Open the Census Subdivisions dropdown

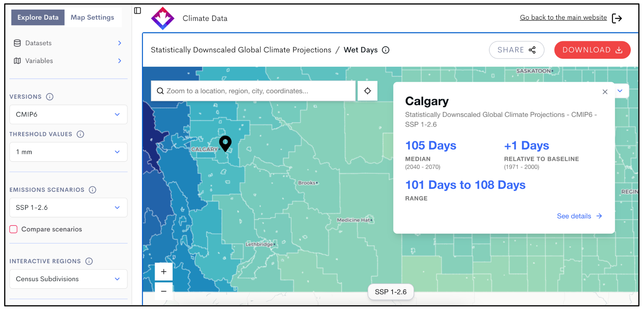click(x=68, y=279)
